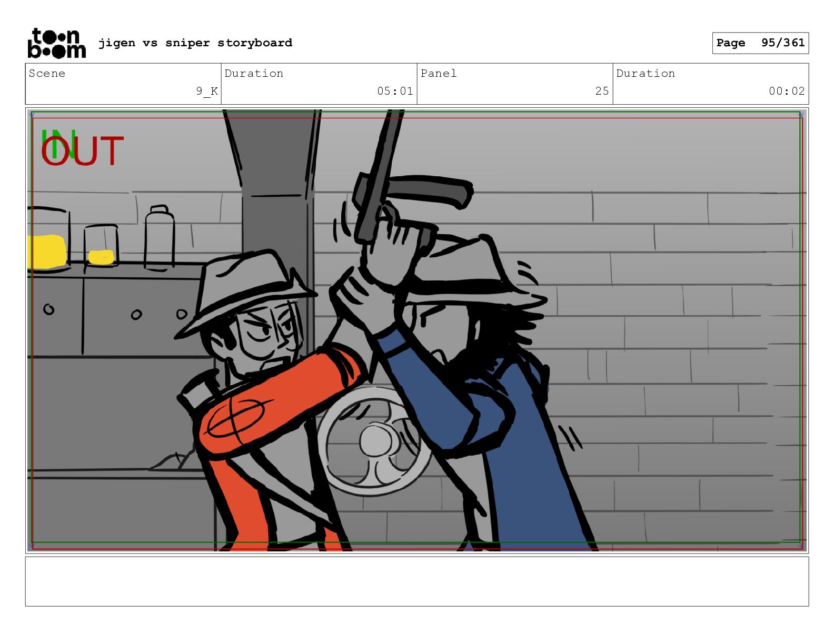The image size is (834, 644).
Task: Click the Toon Boom logo
Action: [x=56, y=43]
